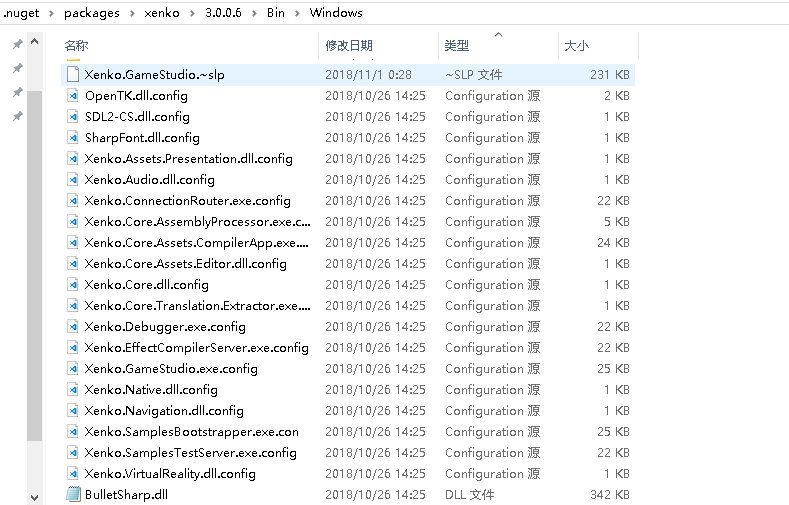Click the Xenko.GameStudio.~slp file icon
Viewport: 789px width, 505px height.
(73, 74)
